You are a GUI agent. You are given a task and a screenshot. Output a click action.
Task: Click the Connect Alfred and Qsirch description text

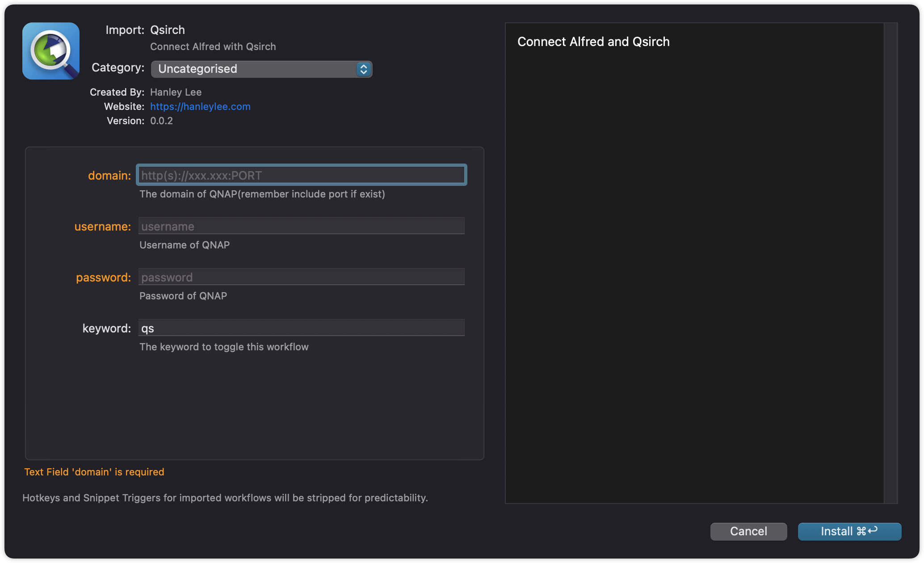coord(593,42)
